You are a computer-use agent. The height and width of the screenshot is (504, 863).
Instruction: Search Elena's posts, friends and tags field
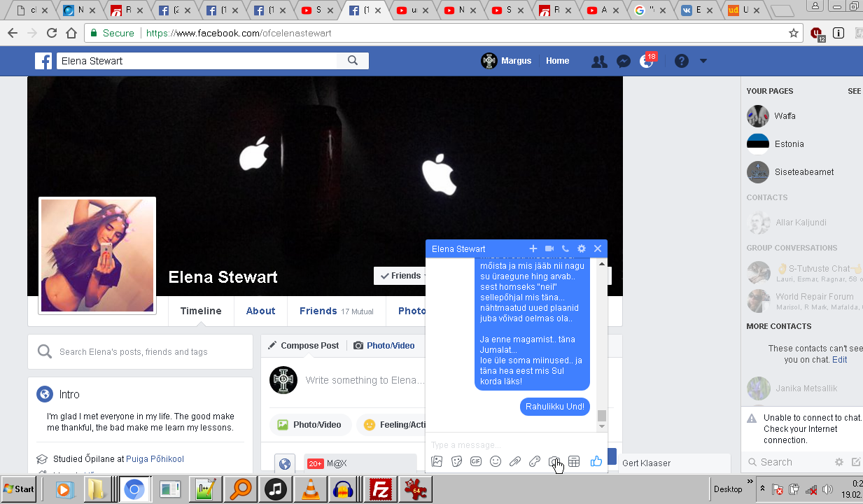click(x=140, y=351)
